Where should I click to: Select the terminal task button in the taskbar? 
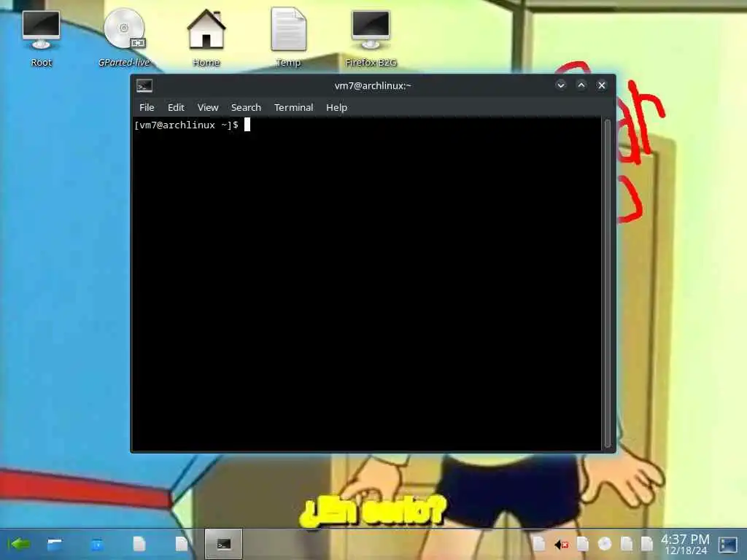tap(223, 544)
